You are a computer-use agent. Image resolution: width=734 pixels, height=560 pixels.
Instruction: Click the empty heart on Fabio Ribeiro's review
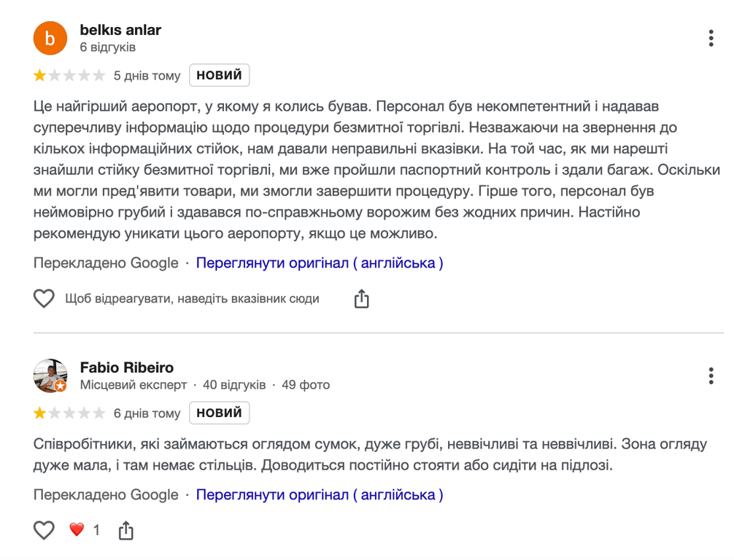pyautogui.click(x=45, y=528)
